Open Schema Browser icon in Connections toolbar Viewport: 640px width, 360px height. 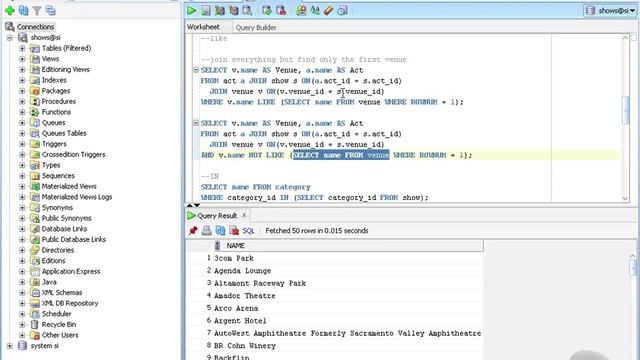click(x=51, y=11)
